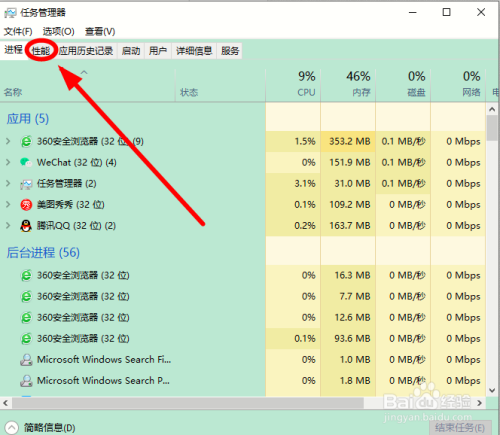Expand the 美图秀秀 (32 位) group
Viewport: 500px width, 435px height.
click(x=8, y=204)
